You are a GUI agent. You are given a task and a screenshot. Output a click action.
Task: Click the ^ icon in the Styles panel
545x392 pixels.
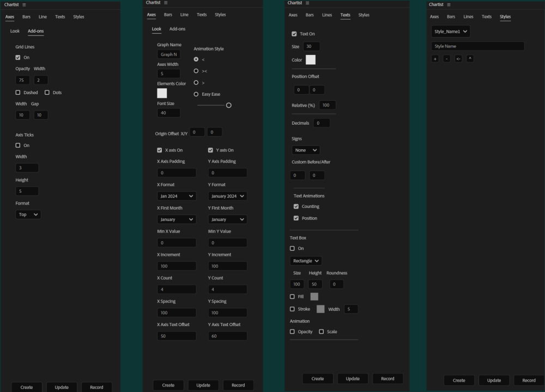(x=469, y=58)
